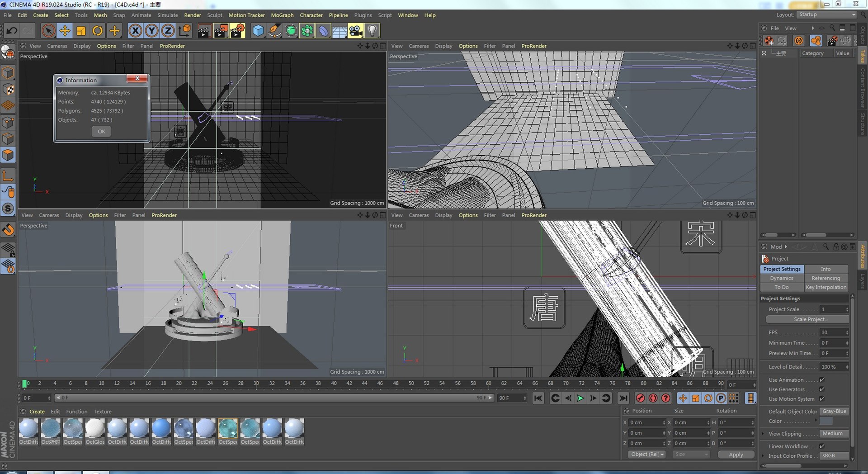Image resolution: width=868 pixels, height=474 pixels.
Task: Switch to the Info tab in Project attributes
Action: pos(826,269)
